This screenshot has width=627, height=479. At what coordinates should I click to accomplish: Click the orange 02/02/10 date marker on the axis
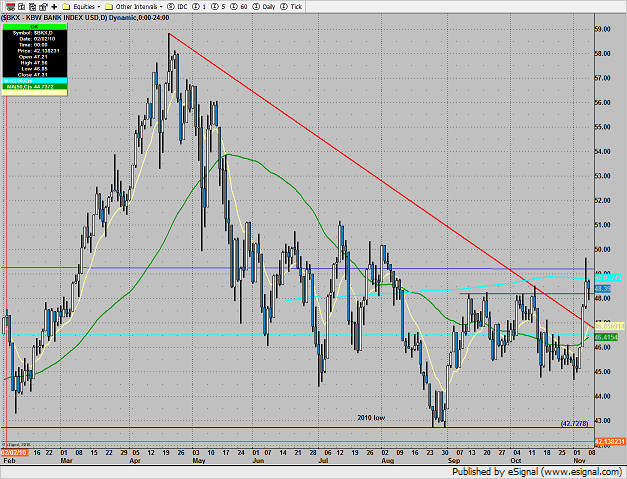pos(14,452)
